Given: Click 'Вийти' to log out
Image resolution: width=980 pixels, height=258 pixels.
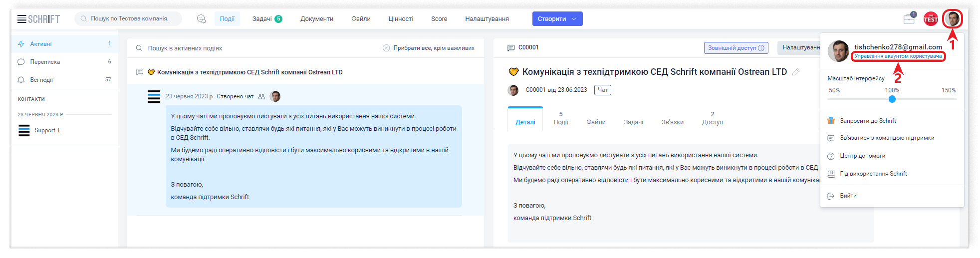Looking at the screenshot, I should pos(848,196).
